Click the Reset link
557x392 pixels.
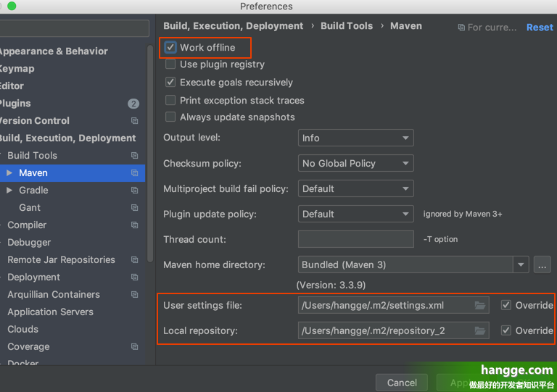pos(540,28)
